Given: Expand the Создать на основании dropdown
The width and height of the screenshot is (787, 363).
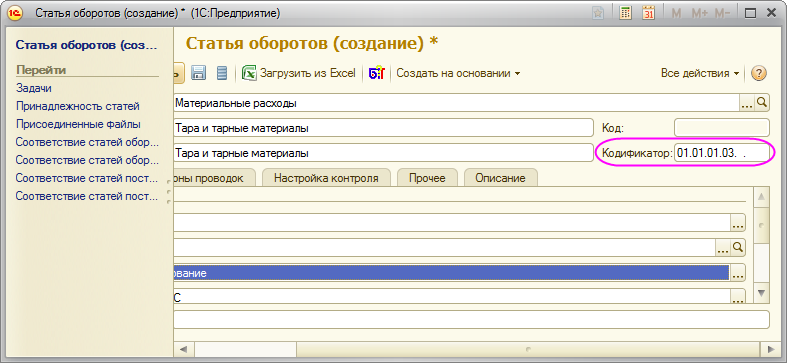Looking at the screenshot, I should [x=458, y=73].
